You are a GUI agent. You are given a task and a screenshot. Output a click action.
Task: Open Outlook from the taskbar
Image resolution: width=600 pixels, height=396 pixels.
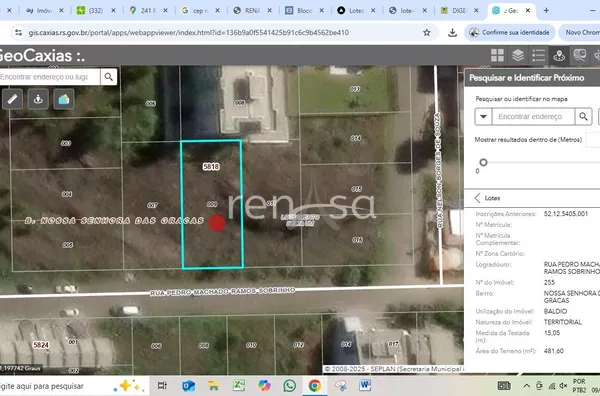(x=188, y=386)
